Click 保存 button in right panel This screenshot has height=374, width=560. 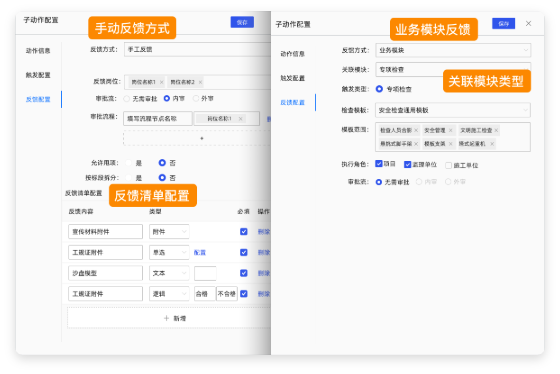pyautogui.click(x=504, y=24)
